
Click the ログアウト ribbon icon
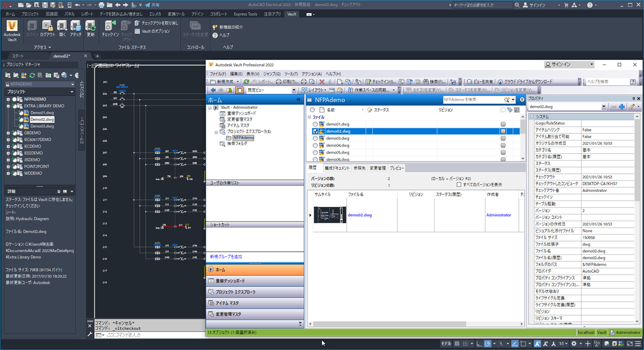(x=48, y=29)
